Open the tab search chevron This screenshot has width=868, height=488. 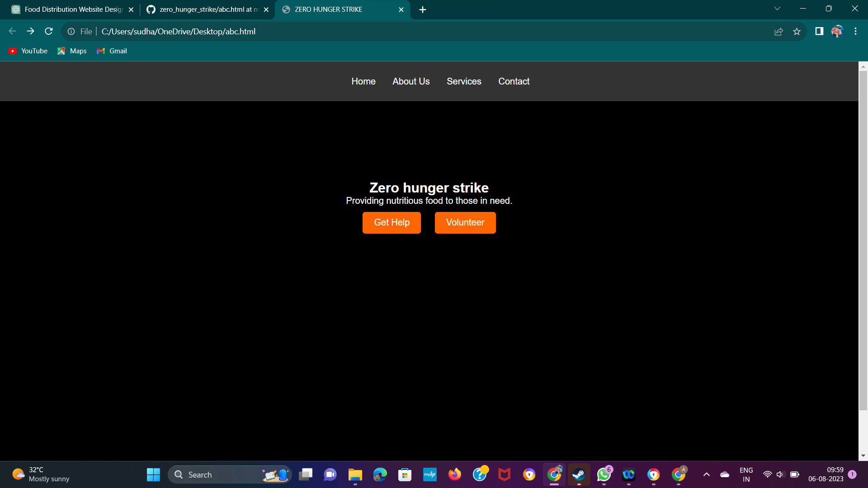(777, 8)
